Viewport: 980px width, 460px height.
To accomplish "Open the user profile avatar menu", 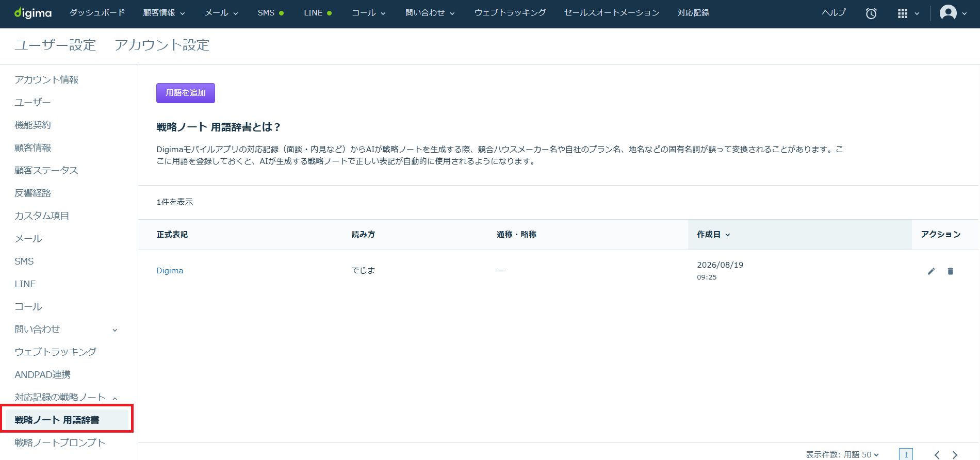I will tap(953, 13).
